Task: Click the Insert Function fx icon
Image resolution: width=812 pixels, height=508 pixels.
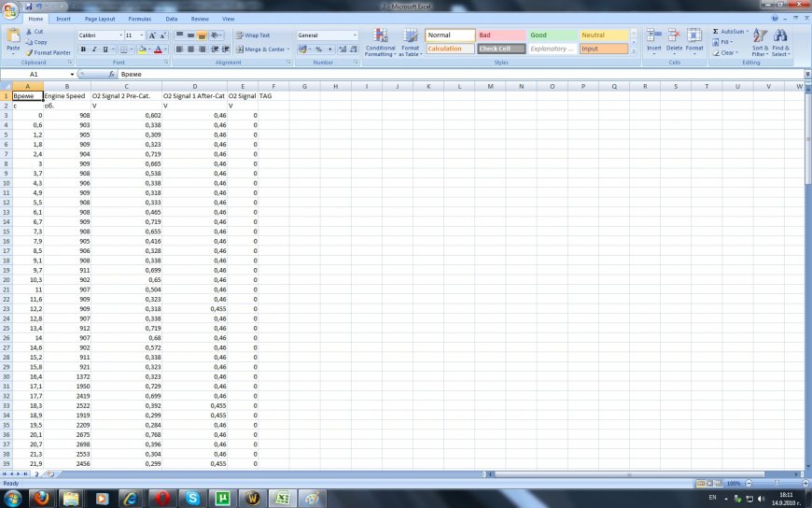Action: [x=111, y=74]
